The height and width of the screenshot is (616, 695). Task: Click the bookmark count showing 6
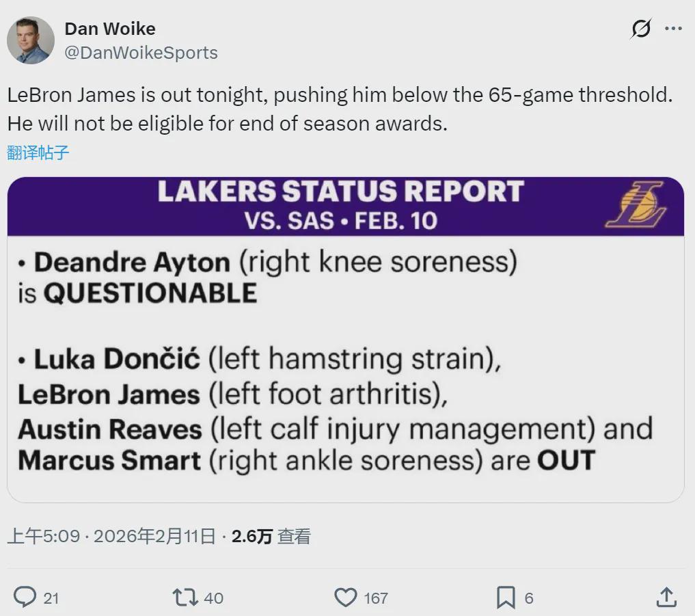[529, 598]
